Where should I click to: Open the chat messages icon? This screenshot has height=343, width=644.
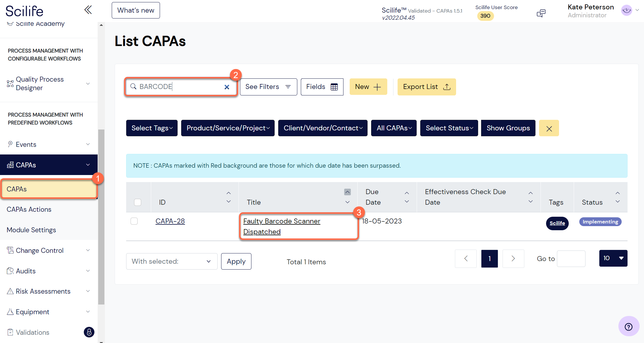(x=541, y=13)
